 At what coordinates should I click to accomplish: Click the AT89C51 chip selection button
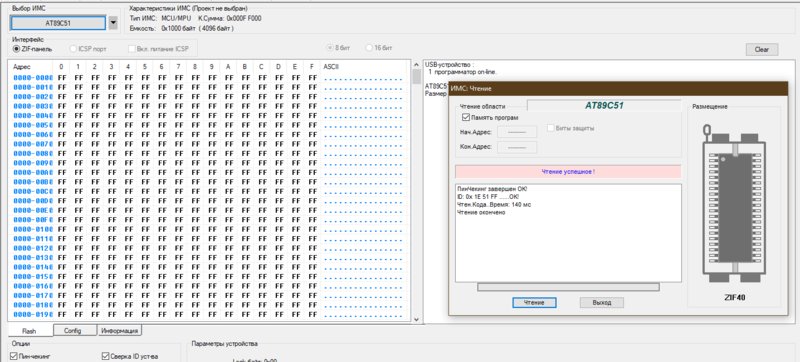[58, 23]
